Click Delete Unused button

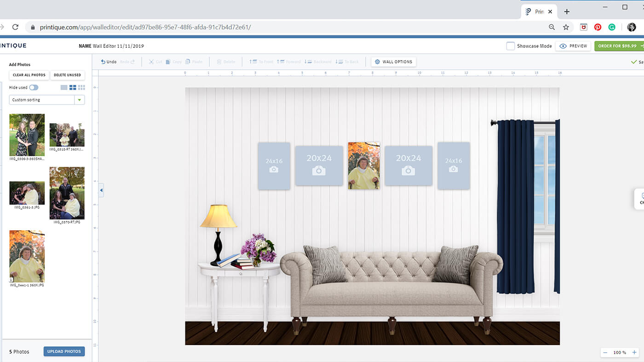[67, 75]
